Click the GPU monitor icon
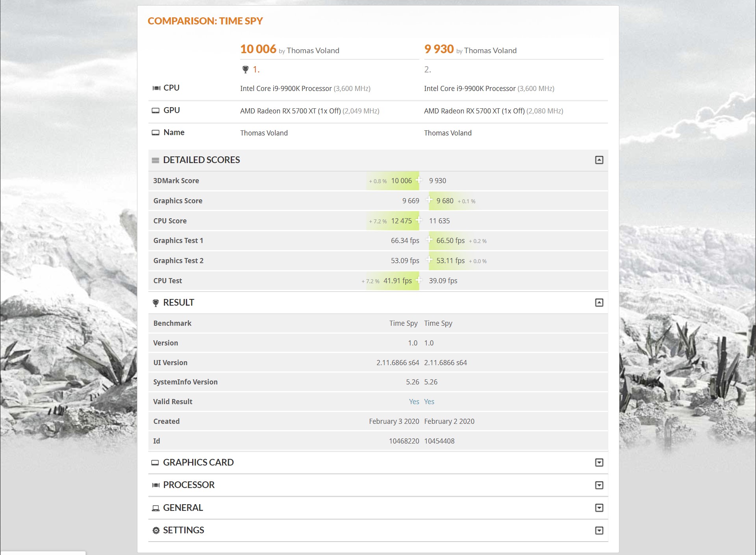The height and width of the screenshot is (555, 756). (156, 110)
